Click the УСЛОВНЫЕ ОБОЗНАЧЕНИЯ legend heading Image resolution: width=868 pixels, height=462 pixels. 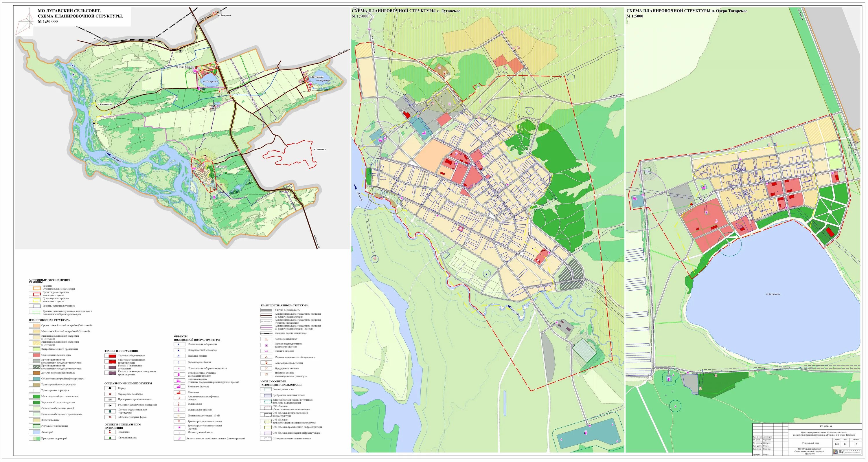pyautogui.click(x=49, y=280)
